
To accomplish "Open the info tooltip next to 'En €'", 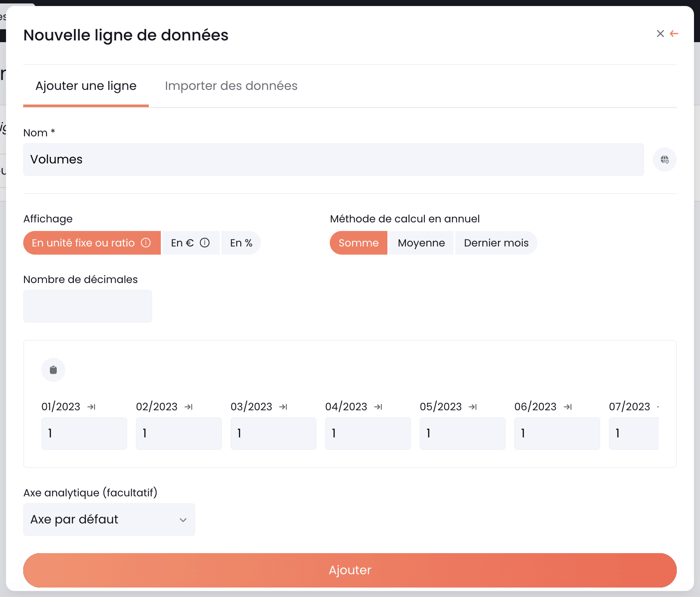I will (205, 243).
